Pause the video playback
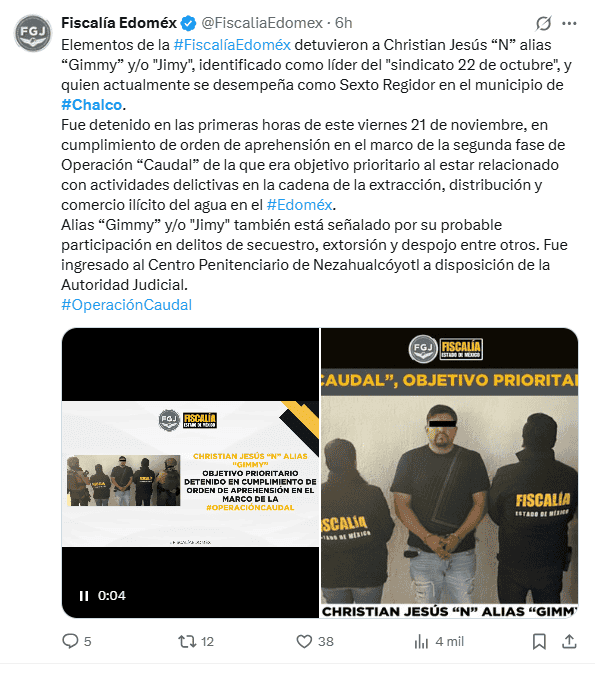Viewport: 595px width, 673px height. click(84, 596)
